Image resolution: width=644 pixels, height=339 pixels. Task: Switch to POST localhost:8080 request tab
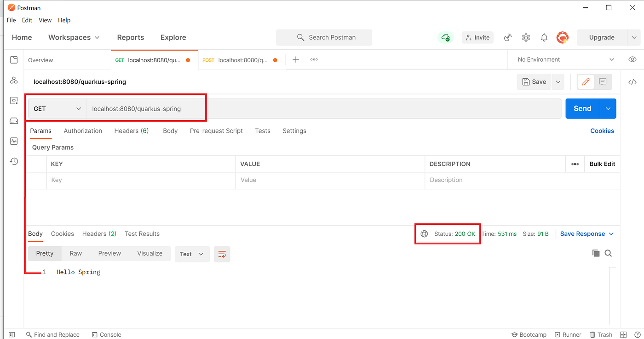pos(241,60)
